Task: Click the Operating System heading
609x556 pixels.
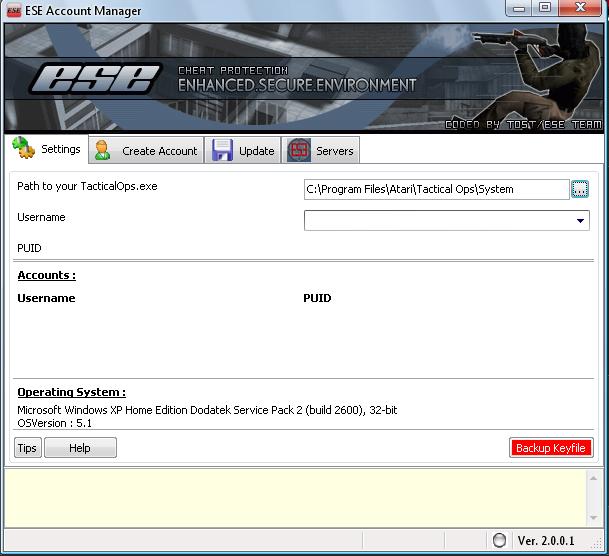Action: pyautogui.click(x=71, y=392)
